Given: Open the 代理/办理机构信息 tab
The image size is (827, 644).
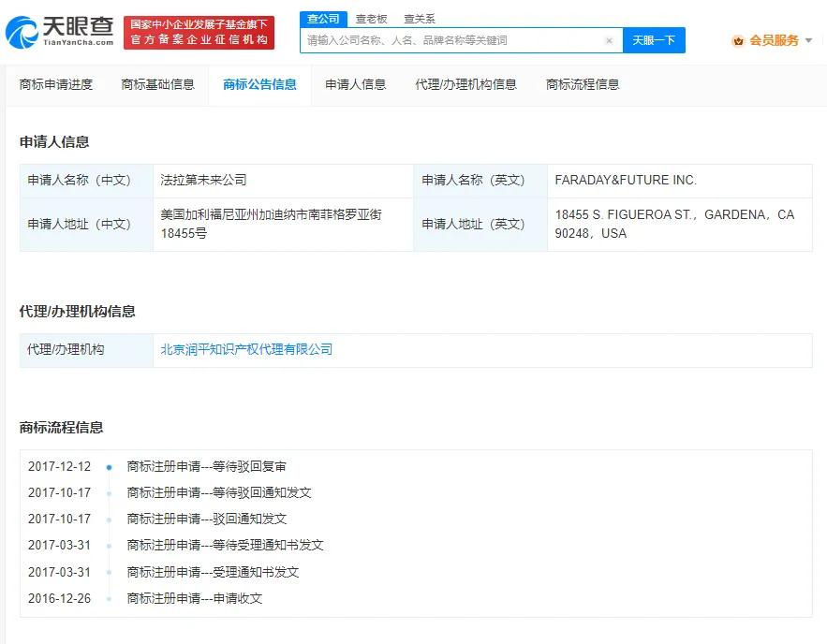Looking at the screenshot, I should click(465, 84).
